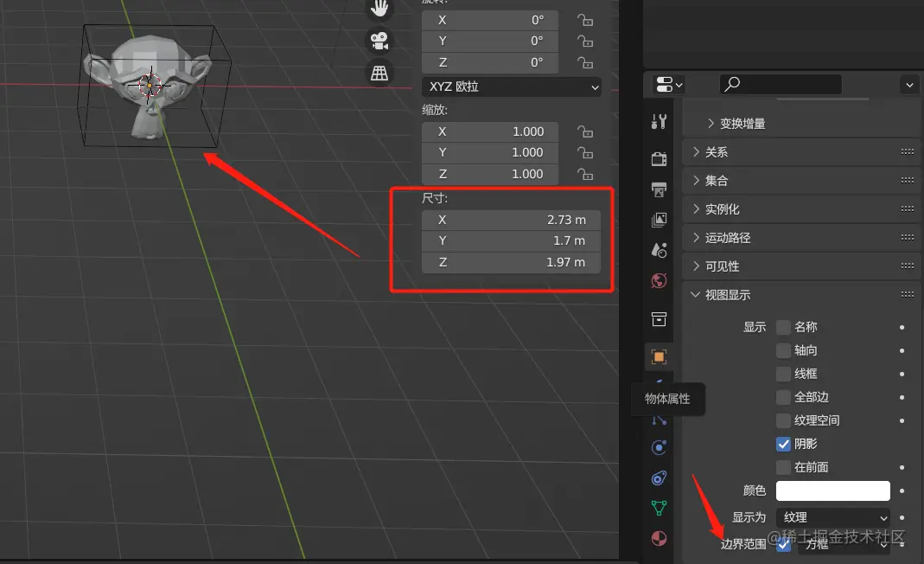
Task: Open the Render properties tab
Action: [659, 158]
